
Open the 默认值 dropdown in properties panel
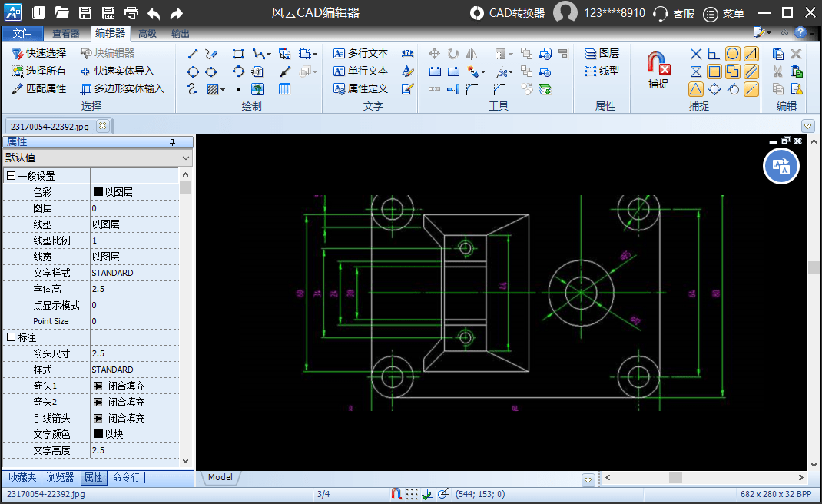point(98,157)
